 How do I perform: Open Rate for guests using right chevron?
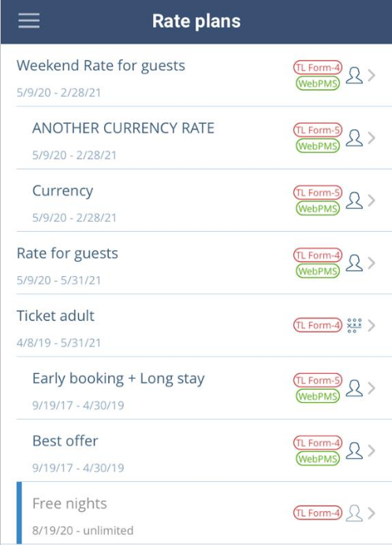371,263
